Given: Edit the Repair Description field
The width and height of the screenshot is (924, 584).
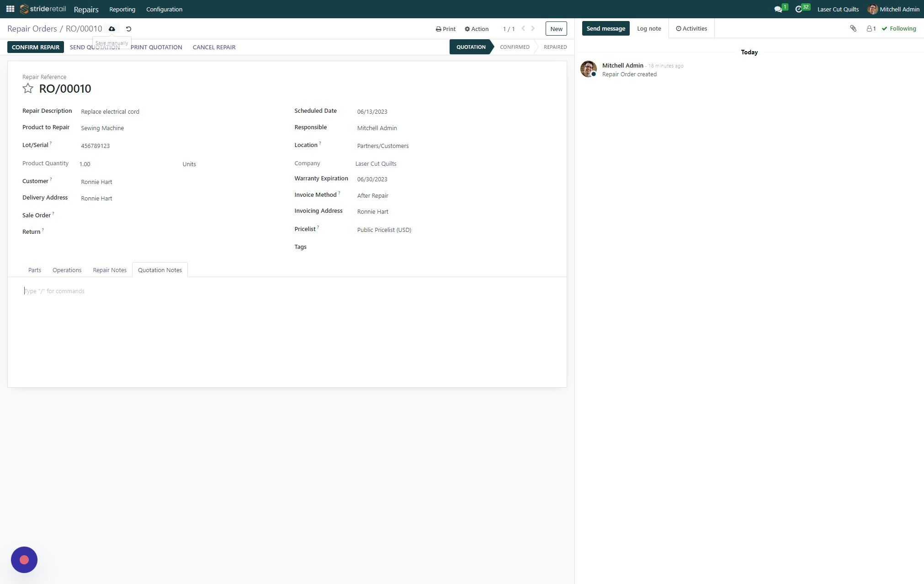Looking at the screenshot, I should pos(180,111).
